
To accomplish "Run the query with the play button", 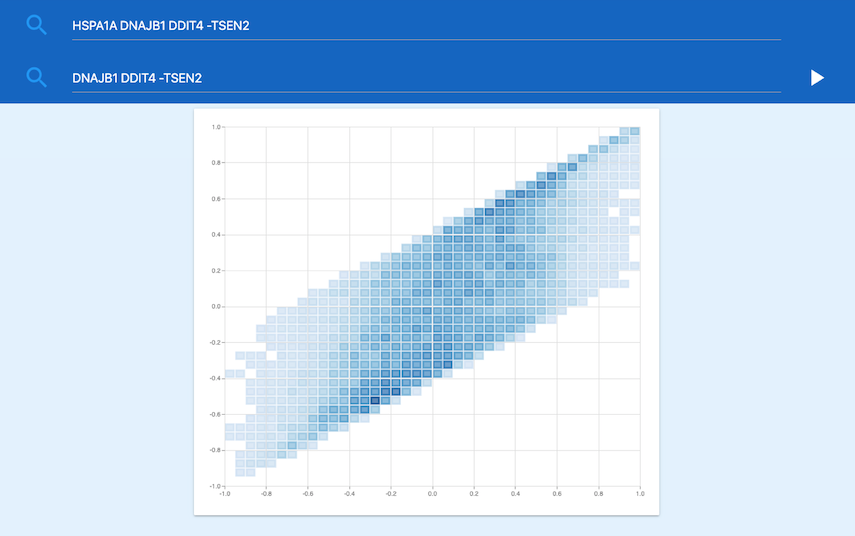I will point(817,78).
